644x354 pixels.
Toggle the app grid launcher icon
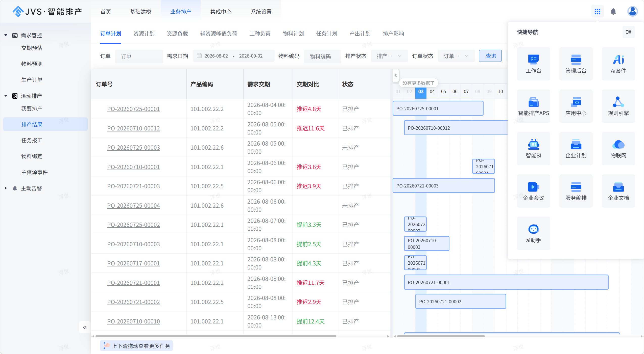point(598,12)
